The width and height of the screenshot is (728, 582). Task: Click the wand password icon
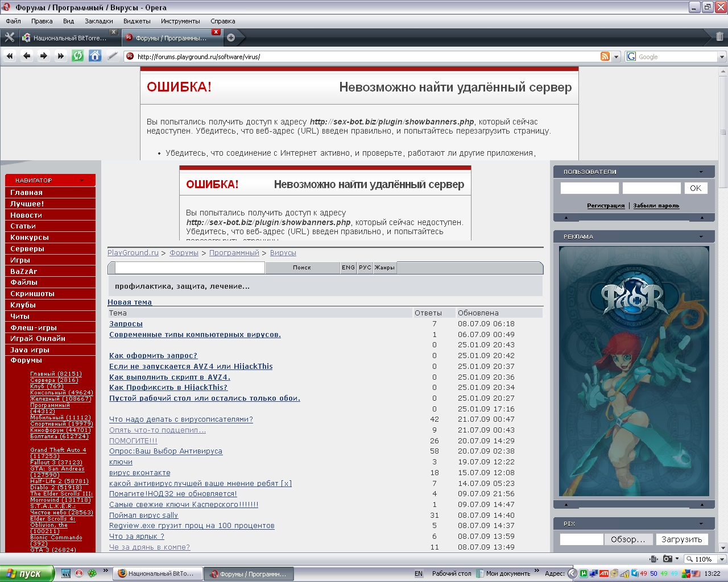tap(113, 56)
